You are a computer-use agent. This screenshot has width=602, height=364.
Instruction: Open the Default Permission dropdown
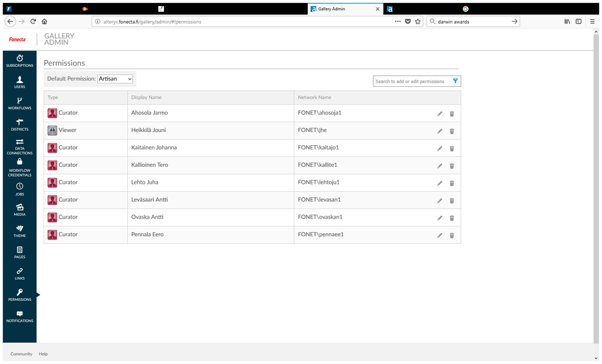tap(115, 78)
